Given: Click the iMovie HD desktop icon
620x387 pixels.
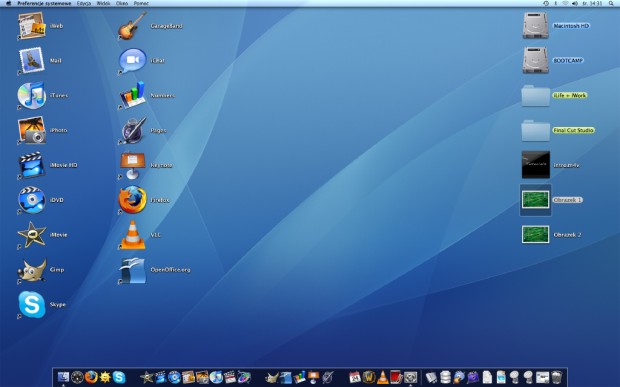Looking at the screenshot, I should pos(32,165).
